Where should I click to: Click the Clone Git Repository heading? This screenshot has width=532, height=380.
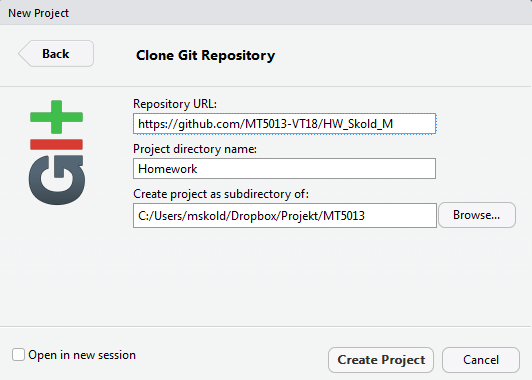coord(205,55)
